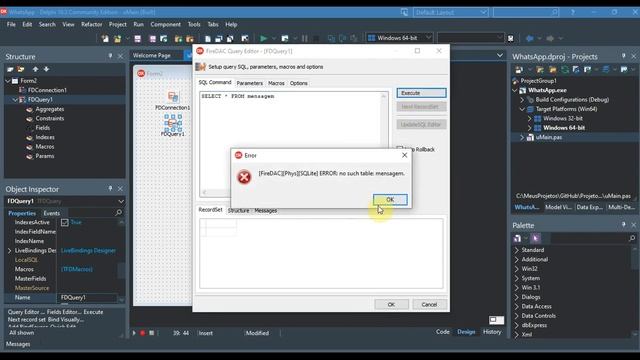Image resolution: width=640 pixels, height=360 pixels.
Task: Click the Object Inspector search icon
Action: pyautogui.click(x=118, y=213)
